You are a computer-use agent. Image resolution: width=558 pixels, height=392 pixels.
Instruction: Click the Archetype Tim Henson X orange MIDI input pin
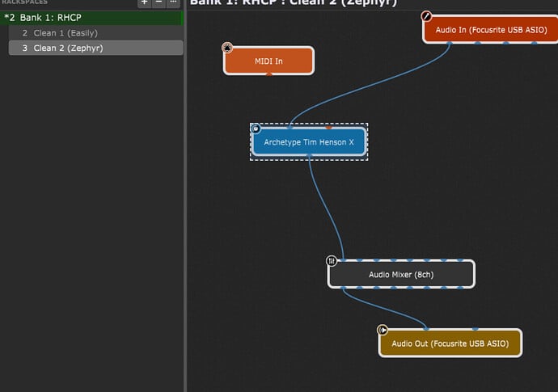(328, 128)
